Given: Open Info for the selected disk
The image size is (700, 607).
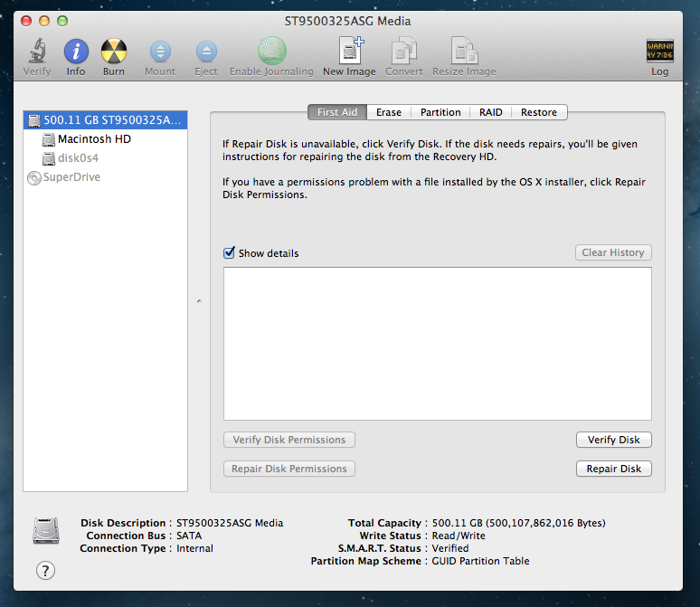Looking at the screenshot, I should [x=76, y=51].
